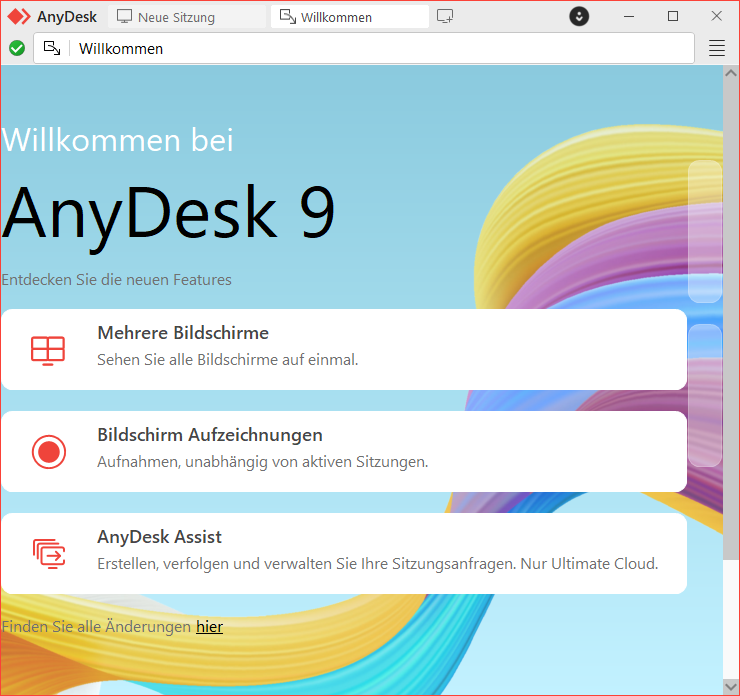Screen dimensions: 740x696
Task: Click the 'Sehen Sie alle Bildschirme auf einmal.' text
Action: [227, 360]
